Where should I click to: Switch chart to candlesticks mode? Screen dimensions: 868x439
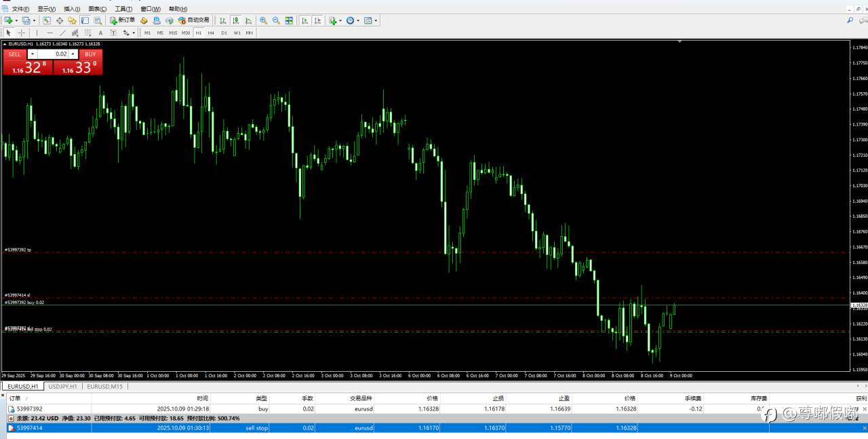[236, 20]
